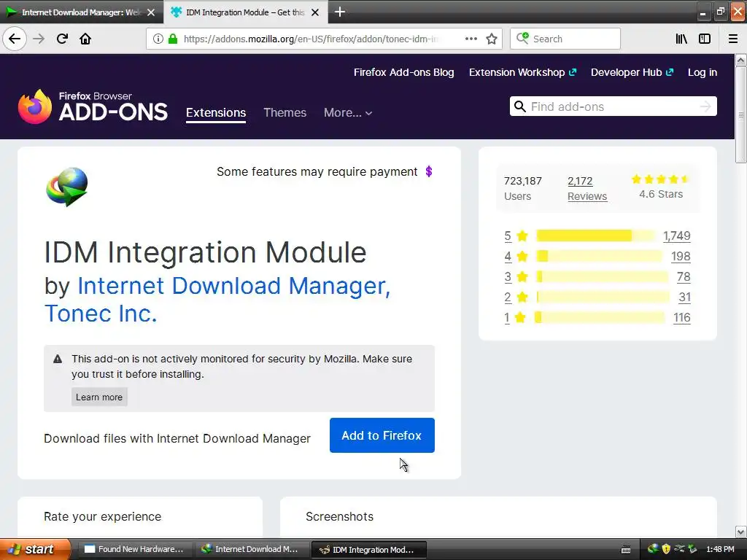Bookmark this page with the star

492,39
